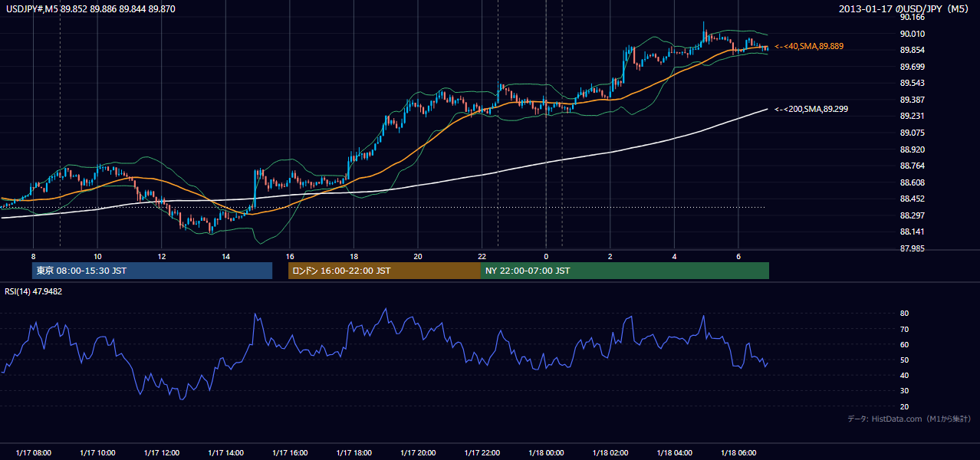980x460 pixels.
Task: Click the RSI(14) 47.9482 indicator label
Action: click(34, 291)
